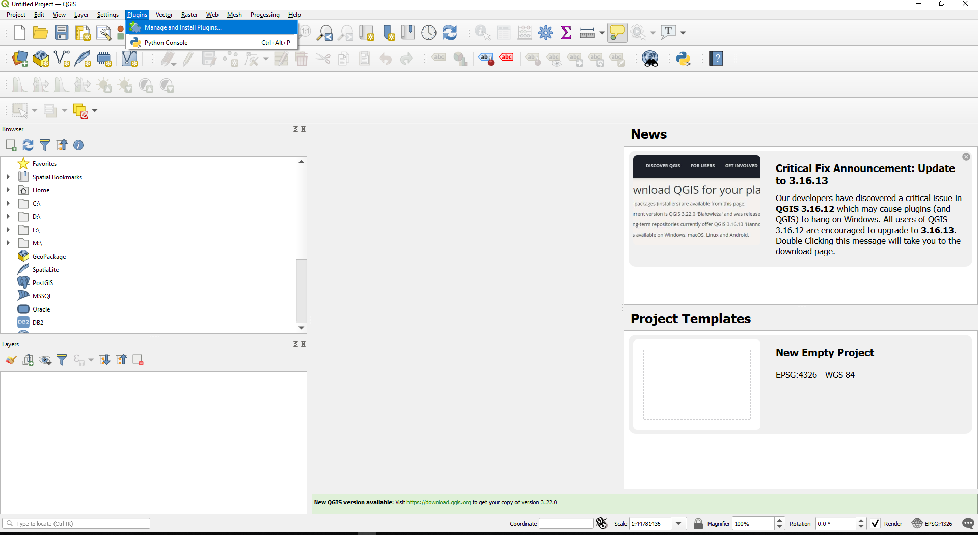Open the Temporal Controller clock icon
This screenshot has height=538, width=980.
pyautogui.click(x=428, y=32)
